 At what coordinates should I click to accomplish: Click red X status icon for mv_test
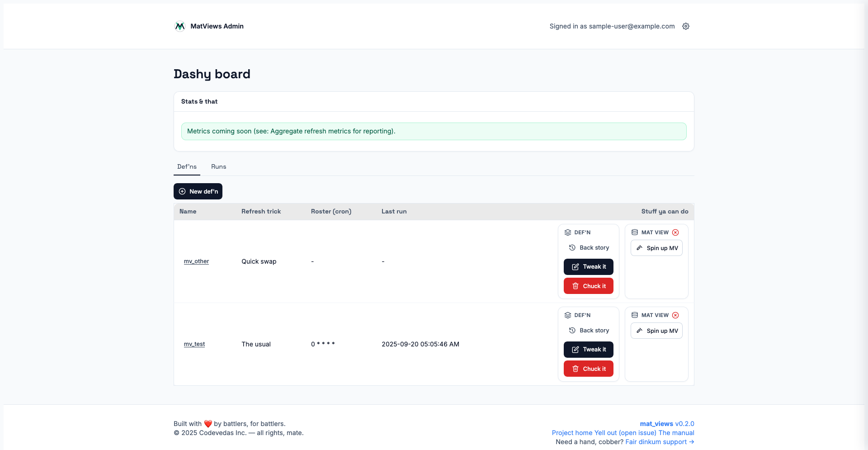675,315
